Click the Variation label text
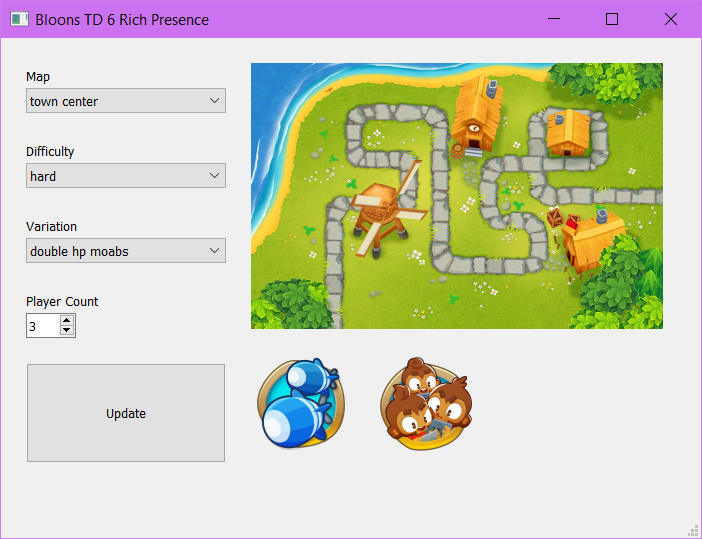Viewport: 702px width, 539px height. 51,227
